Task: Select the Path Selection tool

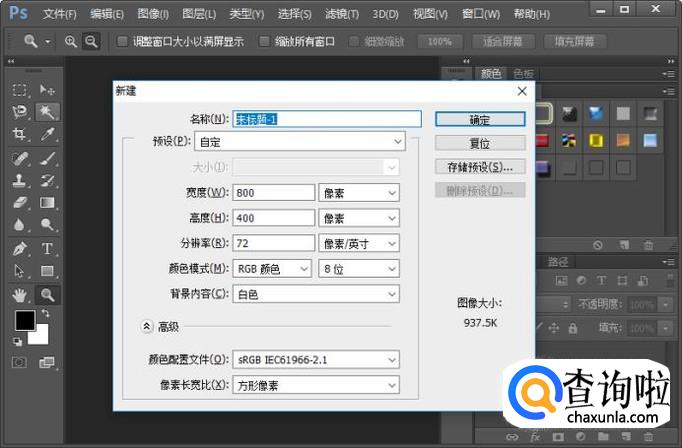Action: tap(20, 271)
